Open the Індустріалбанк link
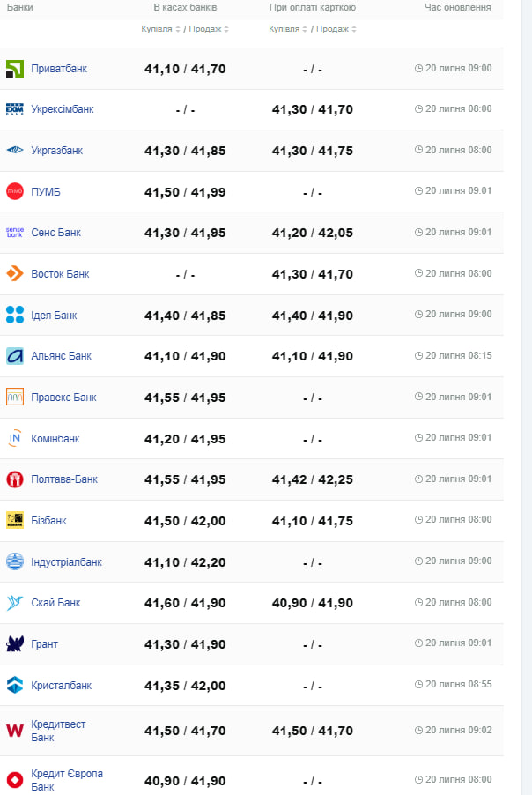The height and width of the screenshot is (795, 532). click(66, 562)
